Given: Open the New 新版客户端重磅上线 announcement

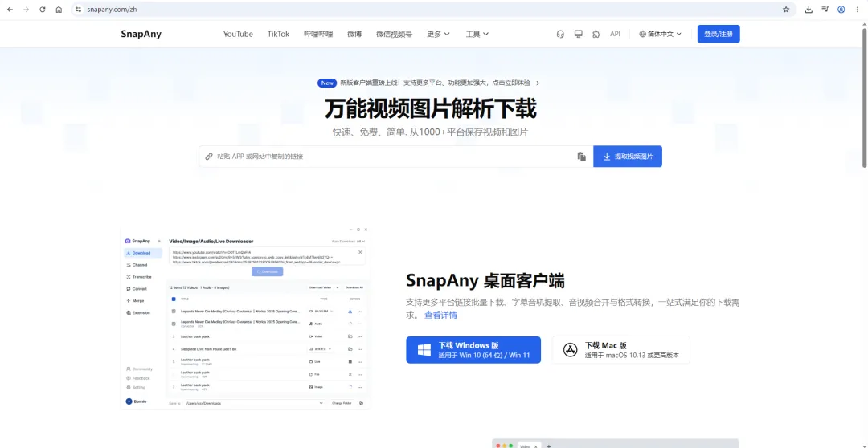Looking at the screenshot, I should [428, 83].
